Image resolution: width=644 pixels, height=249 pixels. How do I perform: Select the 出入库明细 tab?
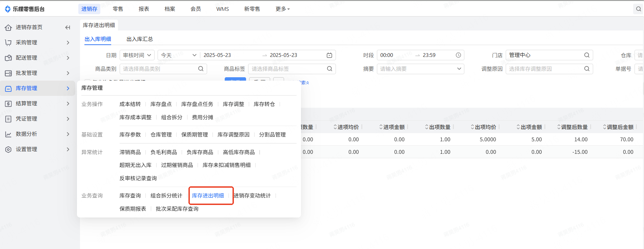pyautogui.click(x=98, y=39)
